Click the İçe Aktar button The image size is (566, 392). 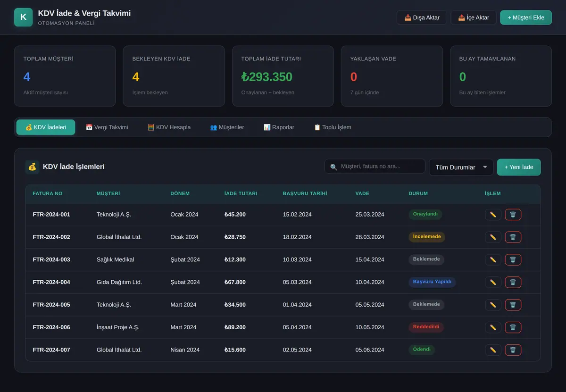click(x=474, y=17)
